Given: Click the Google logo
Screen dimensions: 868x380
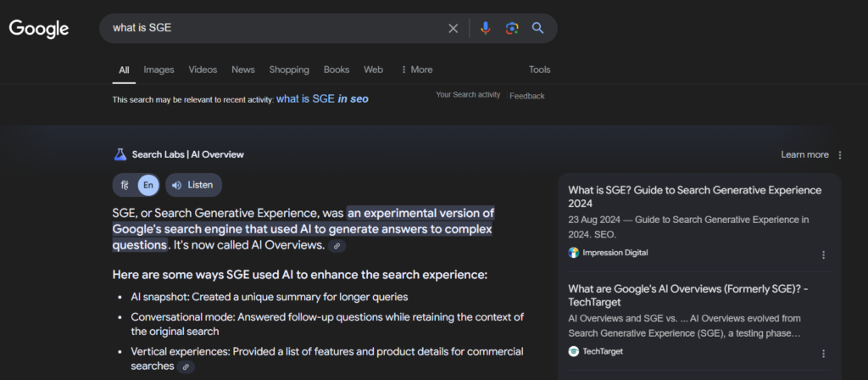Looking at the screenshot, I should click(39, 28).
